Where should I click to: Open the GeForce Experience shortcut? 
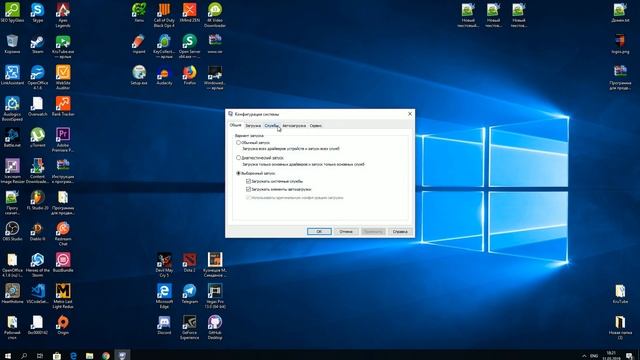189,327
